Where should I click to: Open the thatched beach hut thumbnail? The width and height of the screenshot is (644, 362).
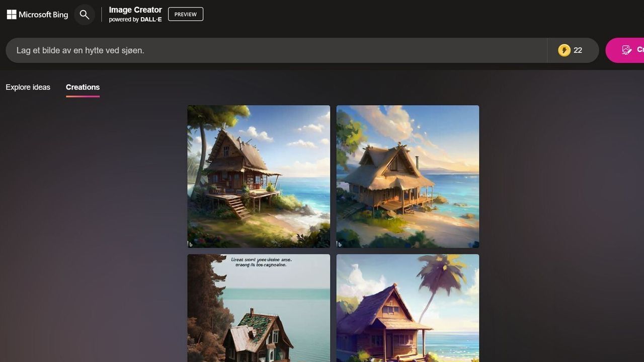pyautogui.click(x=408, y=176)
